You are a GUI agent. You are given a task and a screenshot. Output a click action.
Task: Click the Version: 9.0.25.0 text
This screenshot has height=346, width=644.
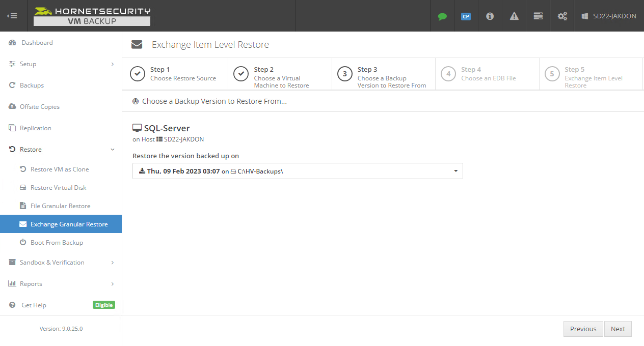click(61, 329)
